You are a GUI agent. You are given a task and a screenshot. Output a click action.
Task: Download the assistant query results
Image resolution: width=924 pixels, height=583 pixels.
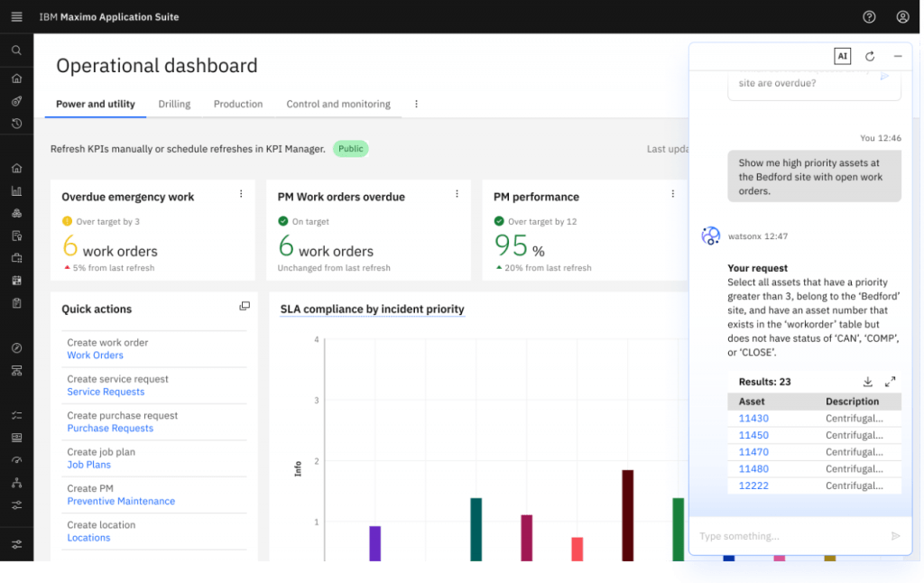[x=868, y=381]
